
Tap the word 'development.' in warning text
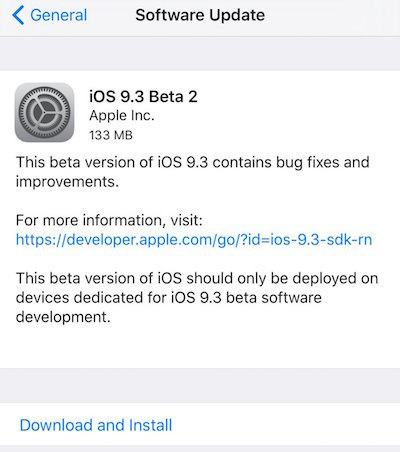63,317
